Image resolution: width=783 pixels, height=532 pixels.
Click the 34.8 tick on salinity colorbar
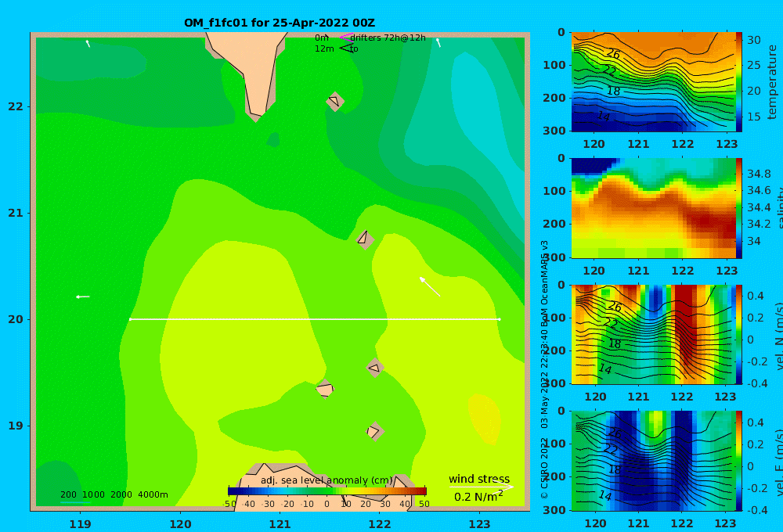759,174
